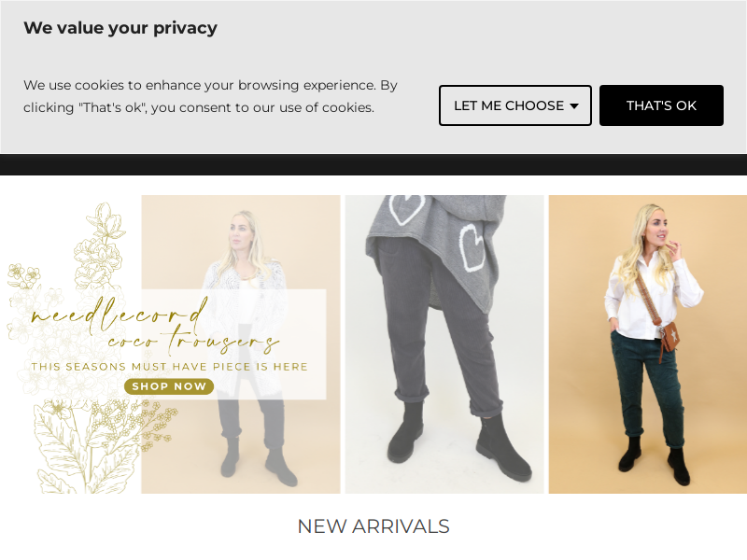
Task: Select the 'This seasons must have piece' tagline
Action: coord(170,367)
